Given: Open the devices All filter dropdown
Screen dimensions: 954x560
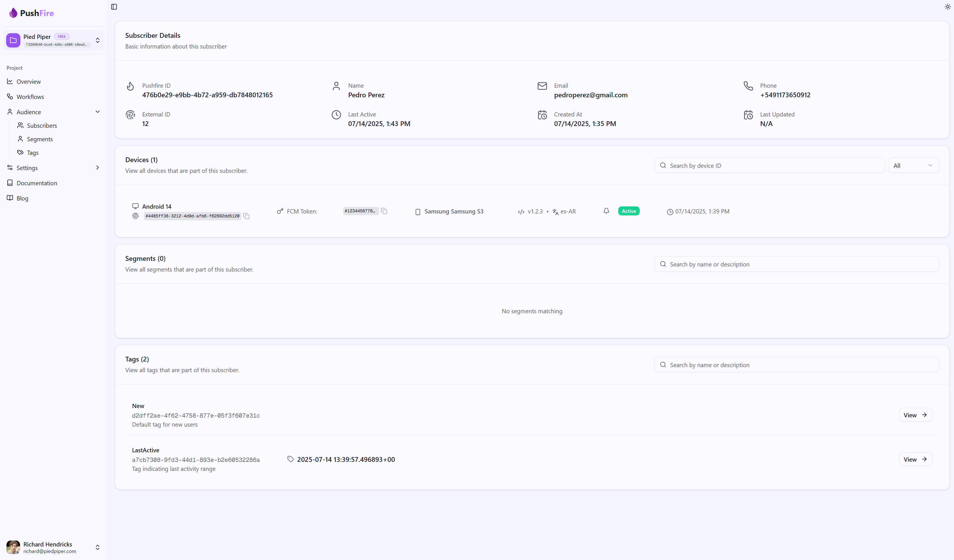Looking at the screenshot, I should click(x=913, y=165).
